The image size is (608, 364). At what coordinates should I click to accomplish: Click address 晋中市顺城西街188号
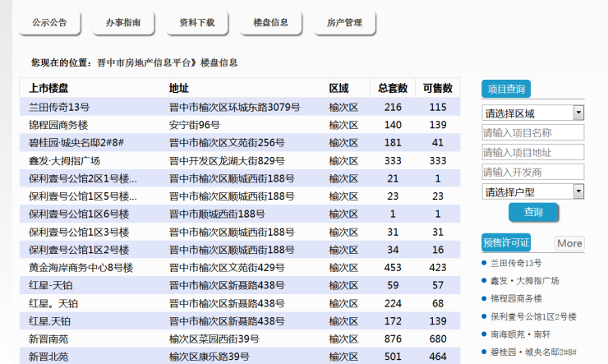tap(217, 214)
